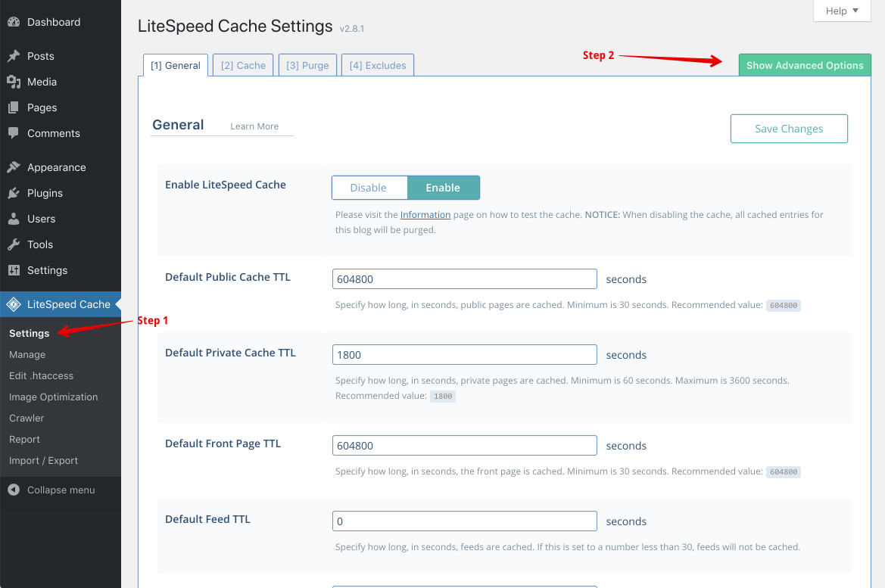This screenshot has height=588, width=885.
Task: Click the LiteSpeed Cache diamond icon
Action: coord(14,304)
